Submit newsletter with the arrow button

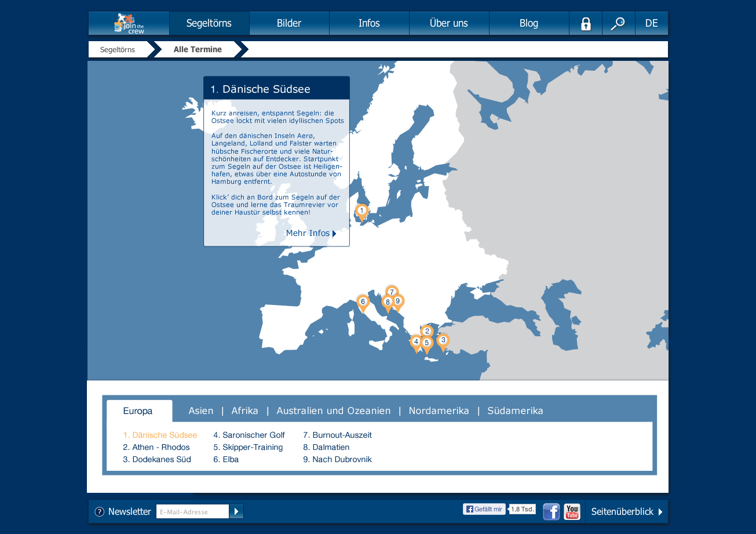coord(236,511)
